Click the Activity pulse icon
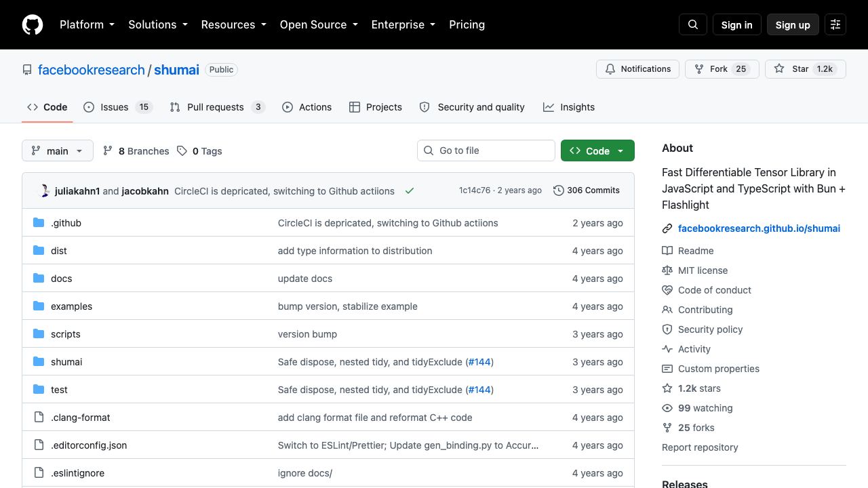 [x=667, y=349]
